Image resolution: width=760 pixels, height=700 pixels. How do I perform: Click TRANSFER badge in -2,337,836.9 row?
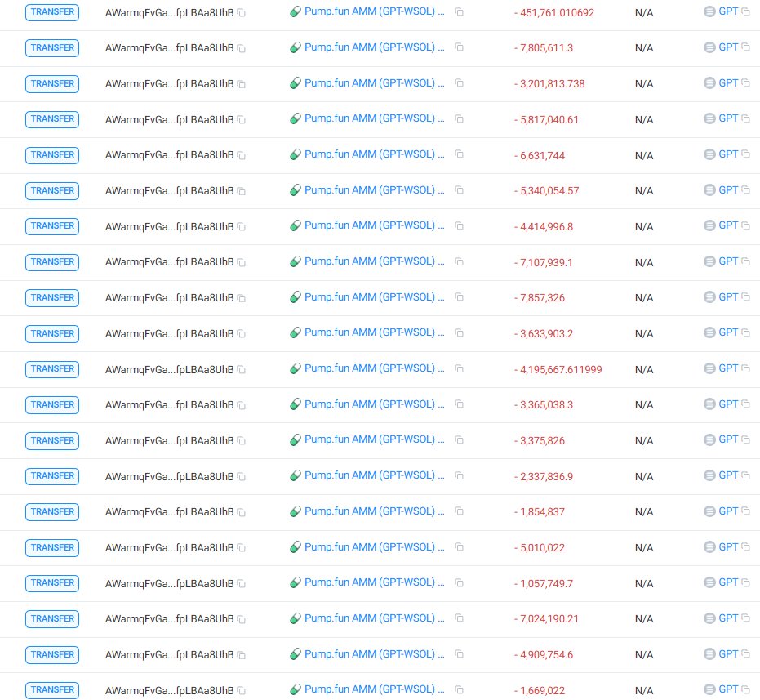[52, 476]
